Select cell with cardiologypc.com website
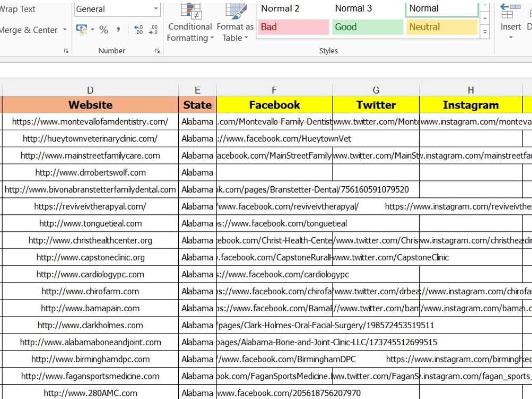The height and width of the screenshot is (399, 532). [x=90, y=274]
